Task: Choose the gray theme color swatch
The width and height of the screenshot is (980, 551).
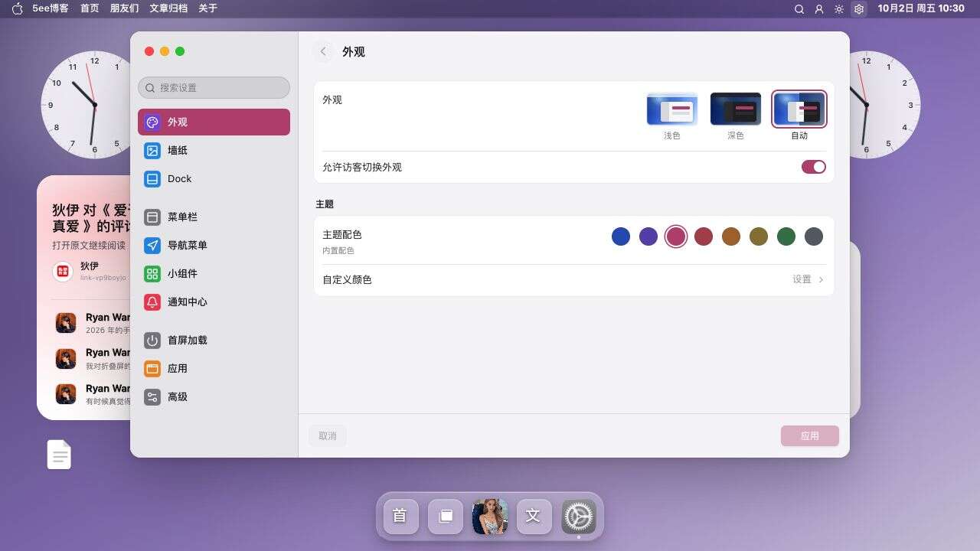Action: (x=814, y=236)
